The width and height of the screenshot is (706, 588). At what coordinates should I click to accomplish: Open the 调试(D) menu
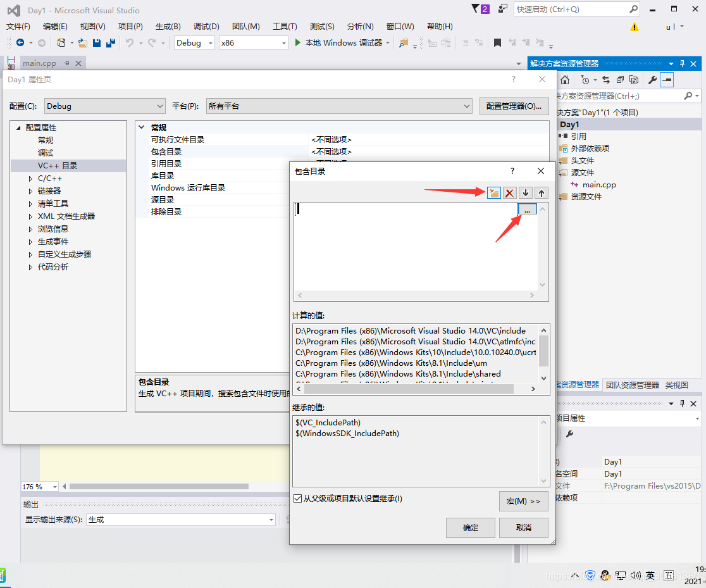[206, 27]
